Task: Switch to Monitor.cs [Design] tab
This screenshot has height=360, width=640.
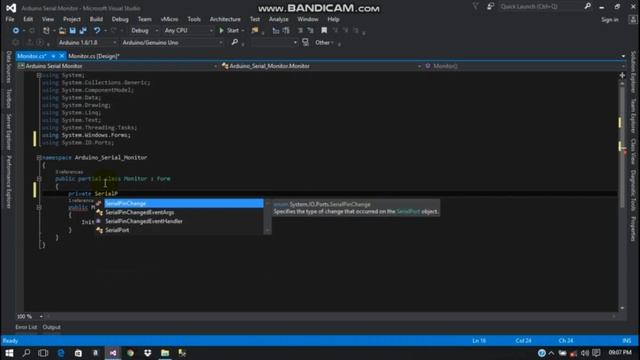Action: point(93,56)
